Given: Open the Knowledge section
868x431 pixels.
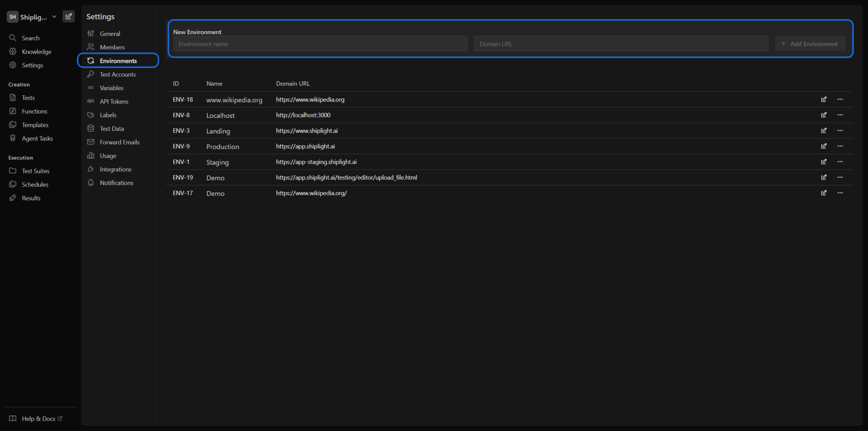Looking at the screenshot, I should 37,52.
